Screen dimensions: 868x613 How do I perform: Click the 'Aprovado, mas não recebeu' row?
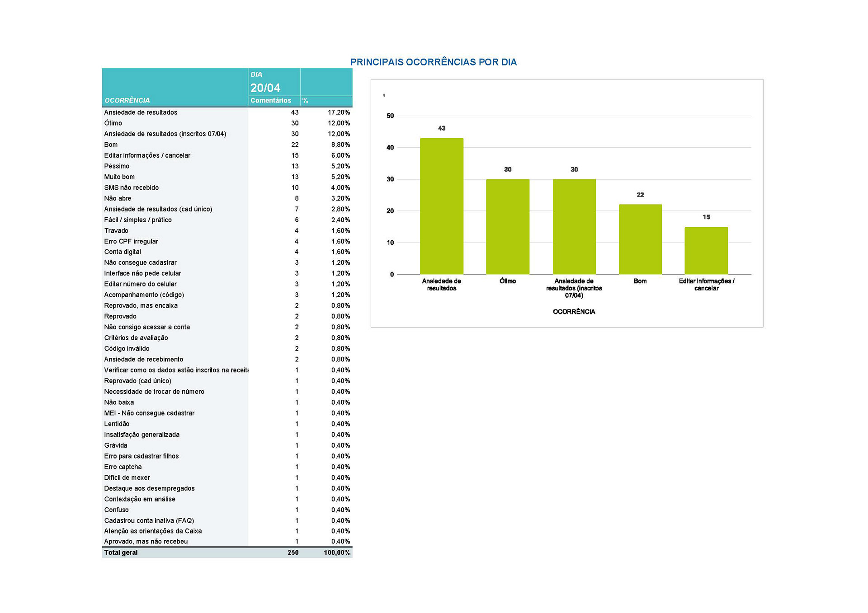[146, 541]
